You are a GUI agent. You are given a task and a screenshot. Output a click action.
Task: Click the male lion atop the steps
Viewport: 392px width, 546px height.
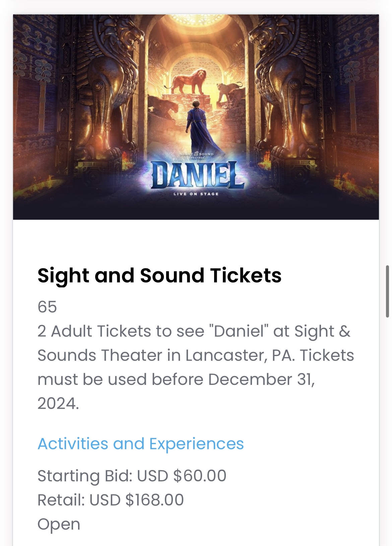pyautogui.click(x=190, y=81)
